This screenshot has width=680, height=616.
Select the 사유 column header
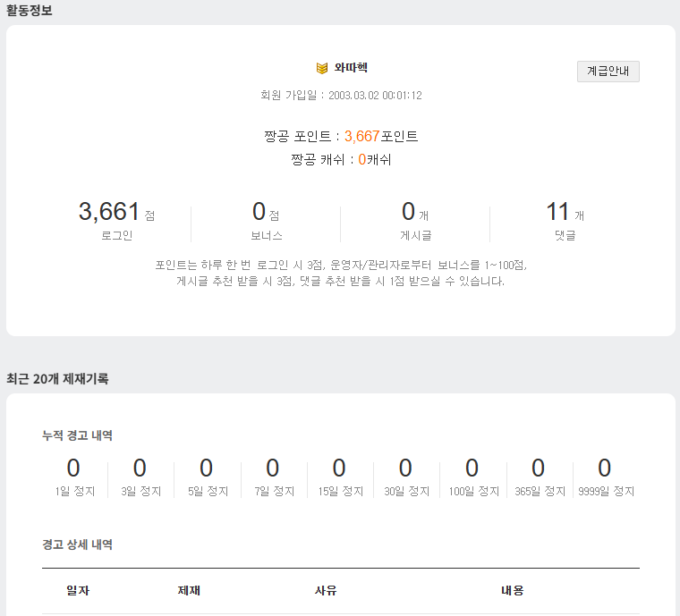tap(326, 591)
